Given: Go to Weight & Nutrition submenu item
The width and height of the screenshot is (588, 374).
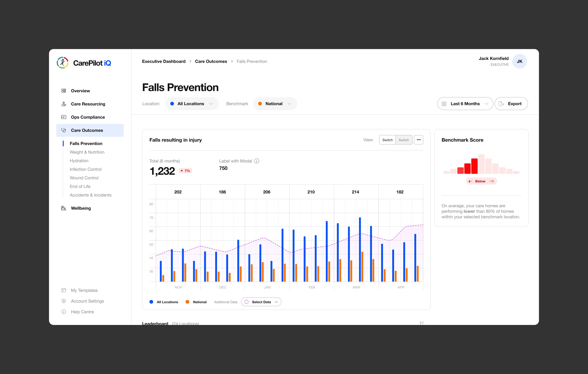Looking at the screenshot, I should [87, 152].
